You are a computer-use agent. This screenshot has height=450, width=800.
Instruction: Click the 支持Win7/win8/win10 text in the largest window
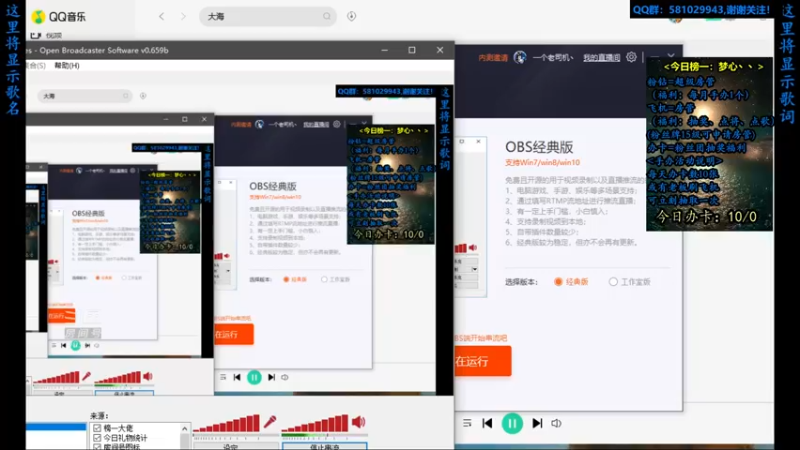[542, 162]
